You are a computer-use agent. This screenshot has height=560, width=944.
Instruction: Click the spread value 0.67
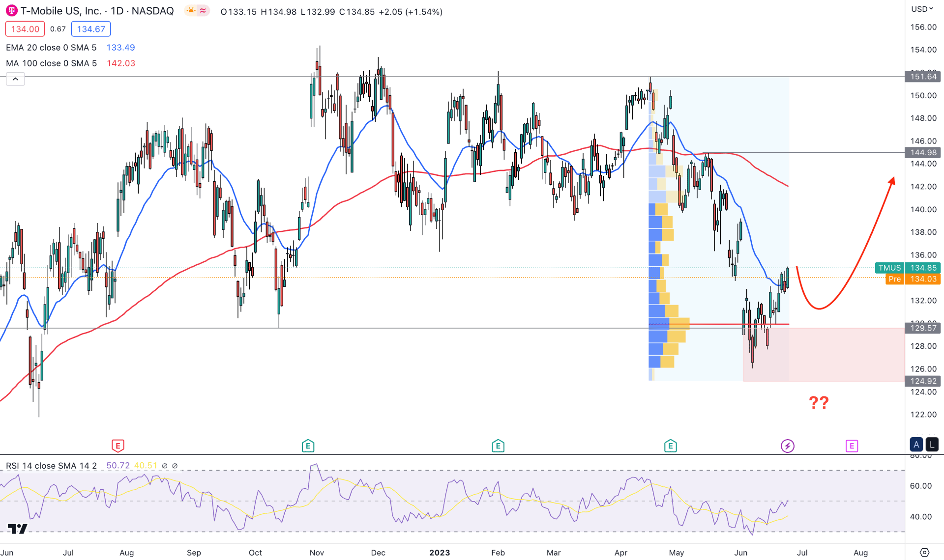[58, 29]
